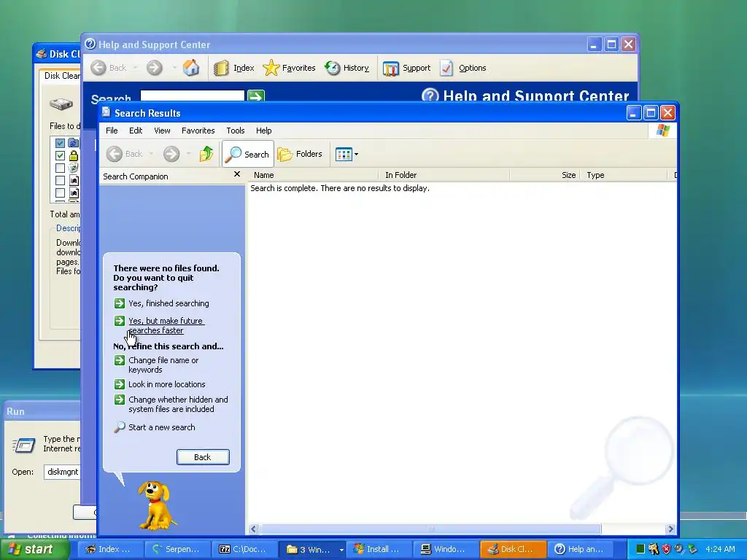The image size is (747, 560).
Task: Open the Help menu
Action: 263,131
